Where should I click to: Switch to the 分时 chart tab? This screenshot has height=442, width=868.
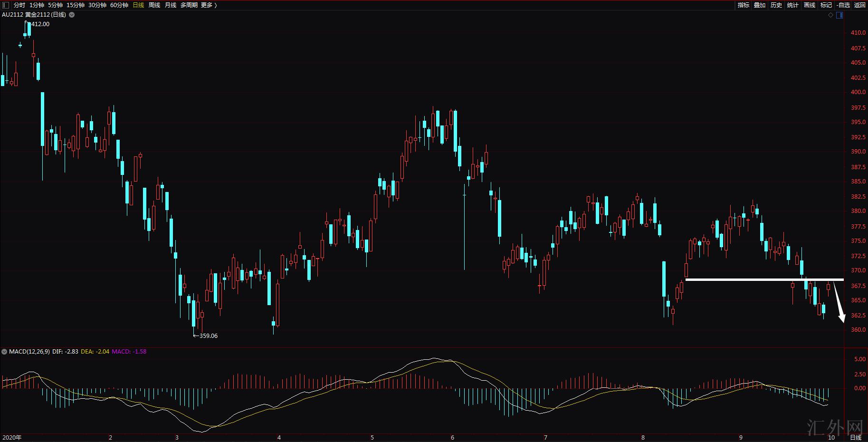click(19, 5)
